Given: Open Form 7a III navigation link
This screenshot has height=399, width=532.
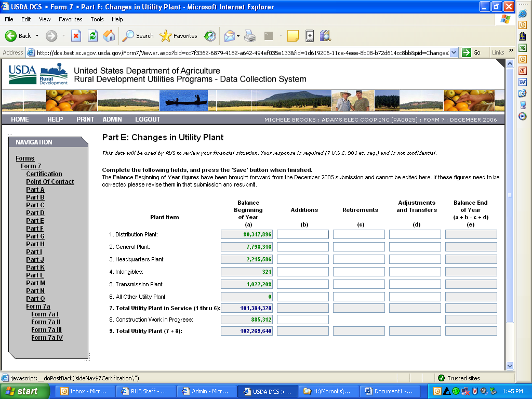Looking at the screenshot, I should pyautogui.click(x=46, y=330).
